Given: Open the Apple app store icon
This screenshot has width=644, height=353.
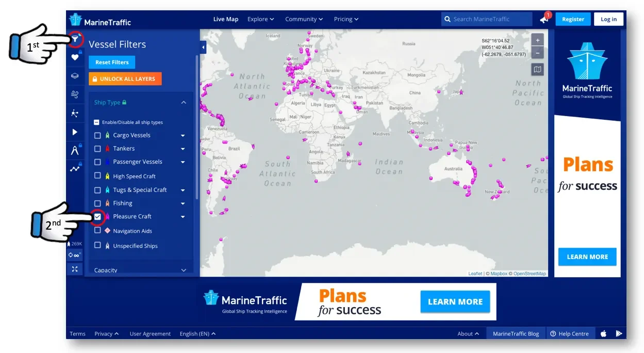Looking at the screenshot, I should coord(604,333).
